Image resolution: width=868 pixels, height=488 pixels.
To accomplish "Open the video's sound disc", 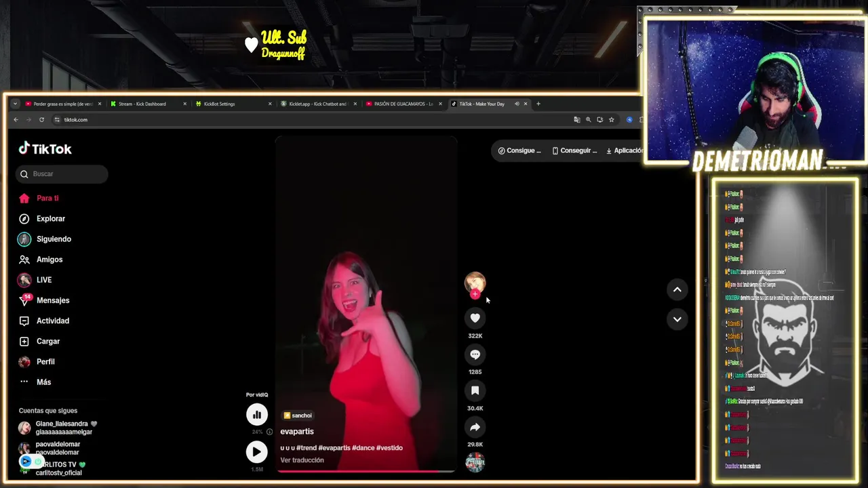I will tap(475, 462).
